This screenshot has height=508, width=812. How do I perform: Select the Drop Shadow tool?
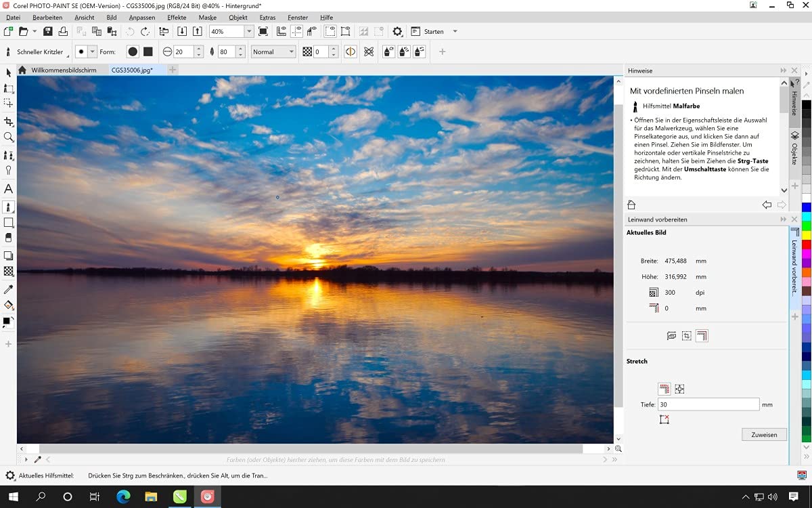(x=8, y=256)
